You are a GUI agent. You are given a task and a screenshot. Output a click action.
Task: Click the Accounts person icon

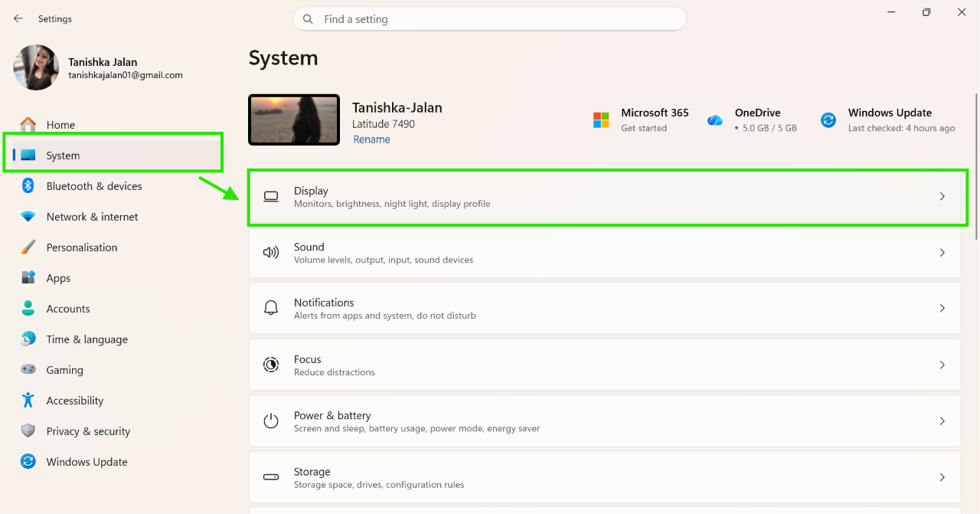(x=28, y=308)
